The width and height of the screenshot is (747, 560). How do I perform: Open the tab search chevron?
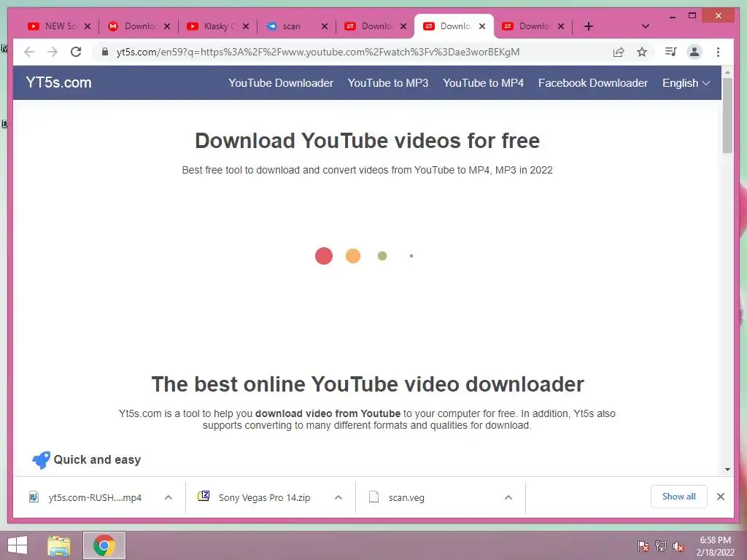click(x=646, y=26)
